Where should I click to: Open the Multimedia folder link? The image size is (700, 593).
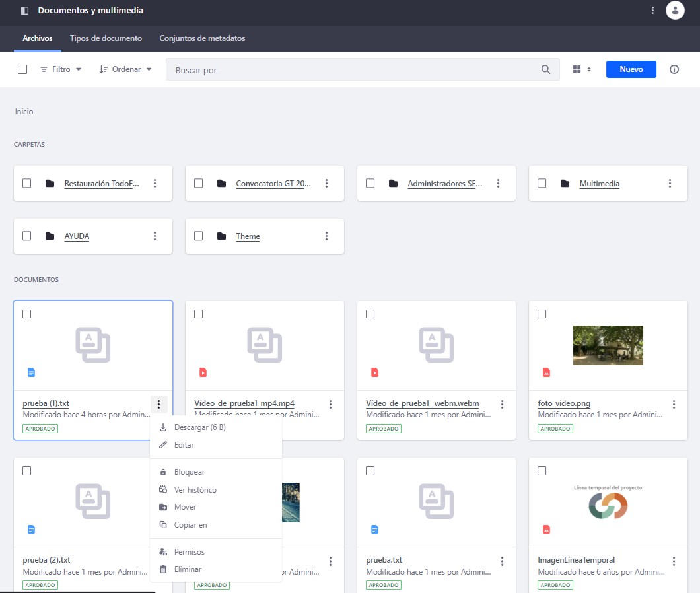coord(599,184)
